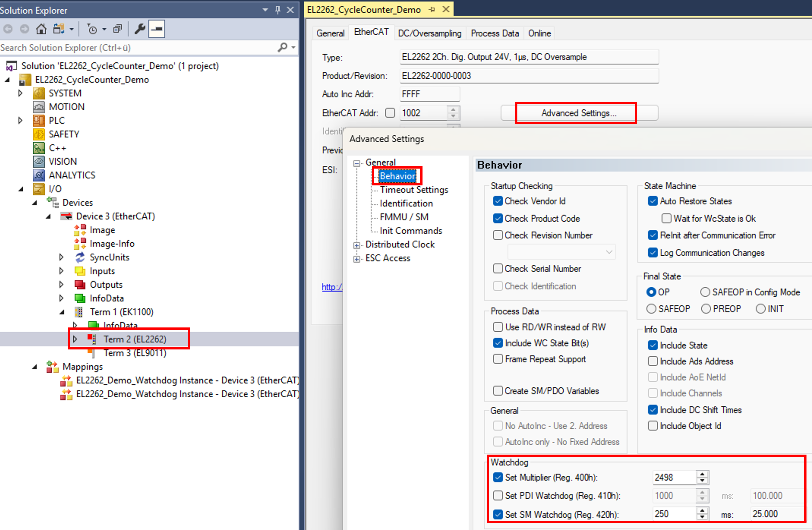Select the Sync with Active Document icon
The image size is (812, 530).
(x=59, y=29)
